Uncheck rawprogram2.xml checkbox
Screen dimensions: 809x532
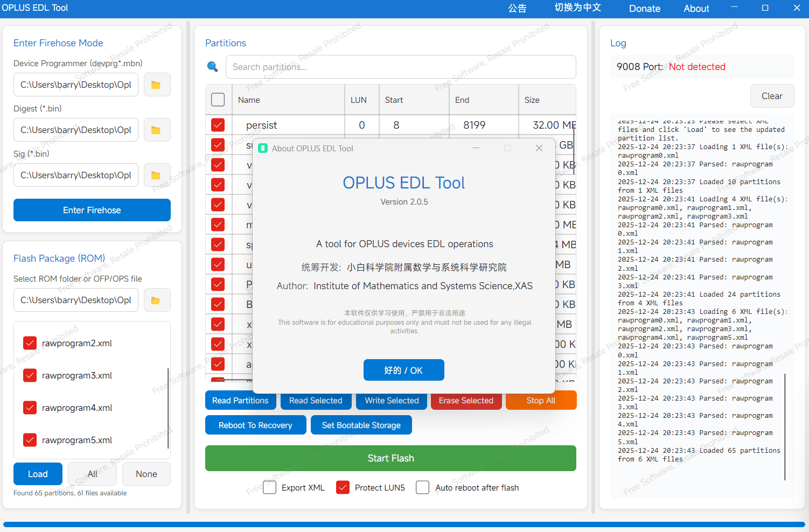click(30, 343)
